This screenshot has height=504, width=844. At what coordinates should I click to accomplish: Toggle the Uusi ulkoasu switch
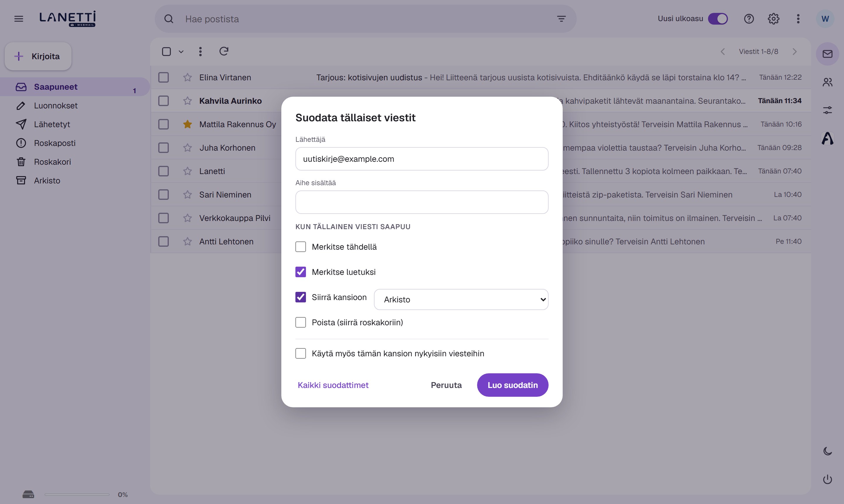[718, 19]
